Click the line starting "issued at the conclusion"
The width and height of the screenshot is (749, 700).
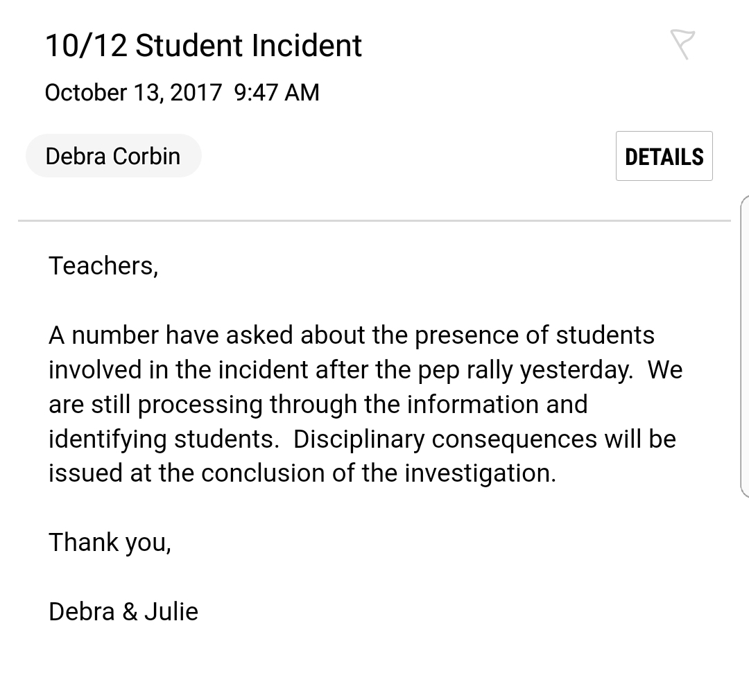pyautogui.click(x=302, y=473)
